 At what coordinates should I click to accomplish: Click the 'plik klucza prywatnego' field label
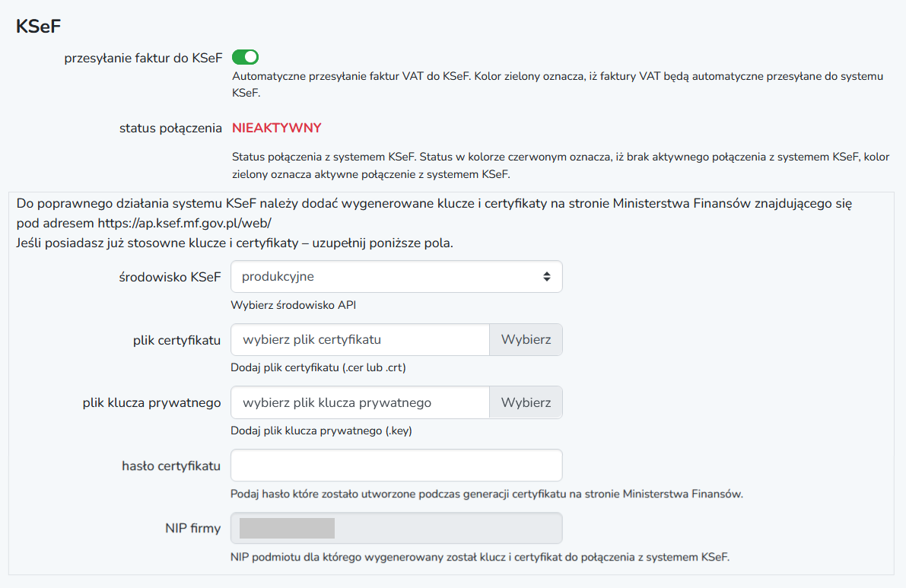tap(152, 402)
